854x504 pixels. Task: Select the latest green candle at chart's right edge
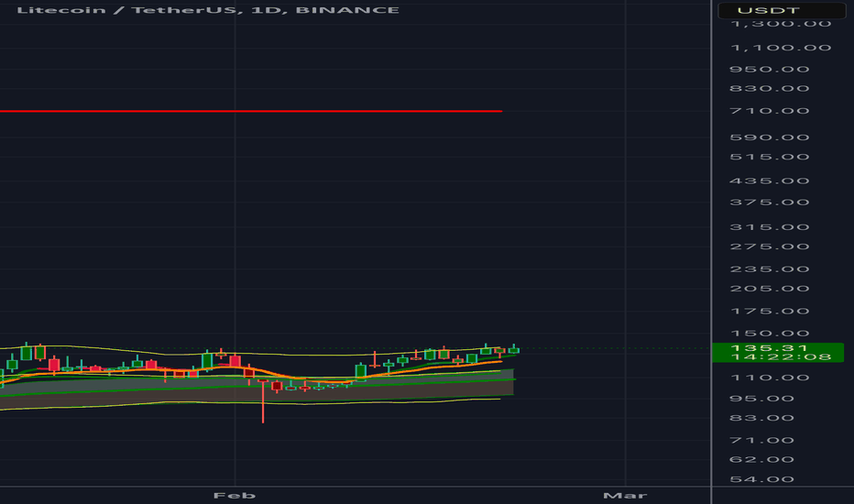[514, 350]
